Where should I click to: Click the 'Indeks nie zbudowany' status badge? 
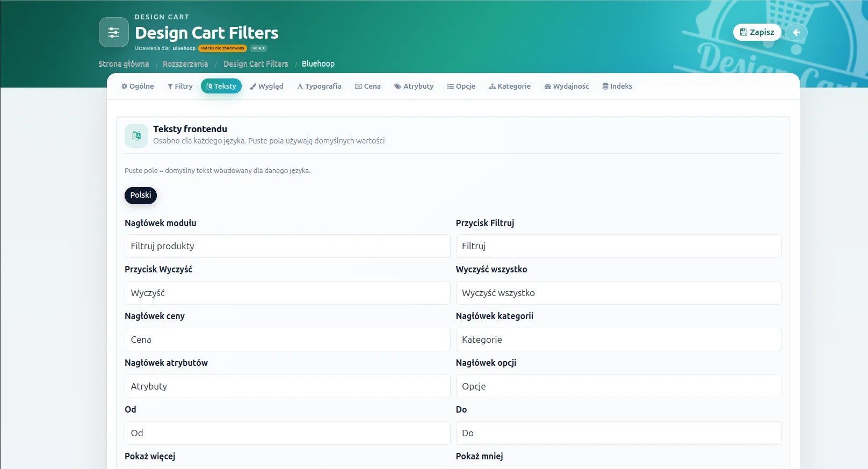coord(222,48)
